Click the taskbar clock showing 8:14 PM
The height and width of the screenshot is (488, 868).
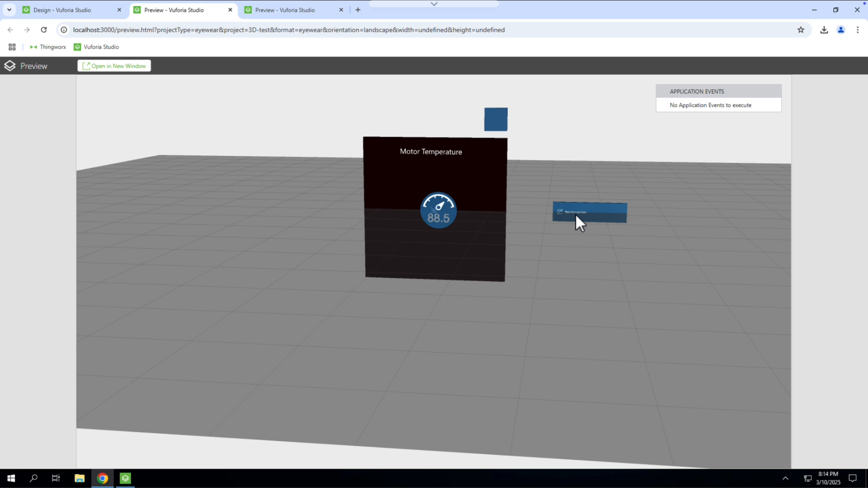pos(828,478)
